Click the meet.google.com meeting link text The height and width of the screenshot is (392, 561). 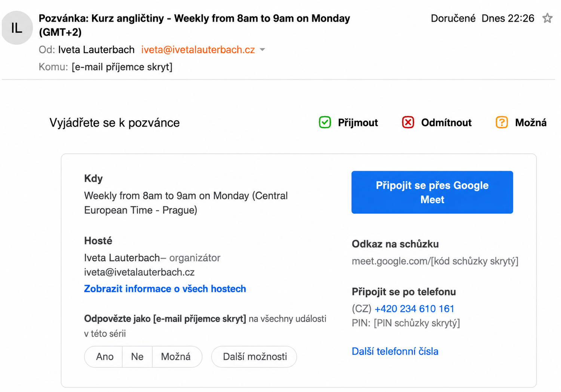click(435, 261)
